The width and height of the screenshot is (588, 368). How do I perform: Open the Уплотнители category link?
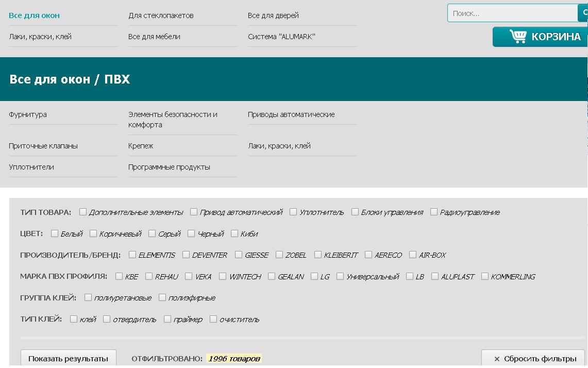point(31,167)
